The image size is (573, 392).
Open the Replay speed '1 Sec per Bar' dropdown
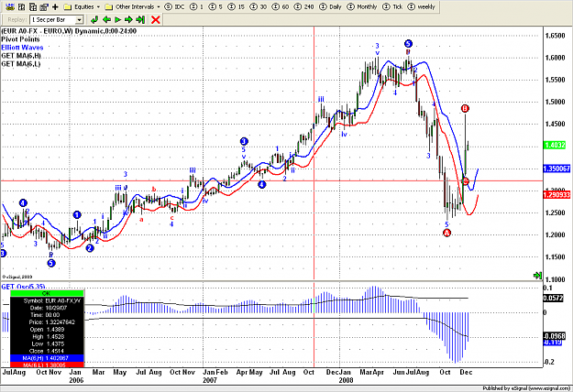(57, 20)
